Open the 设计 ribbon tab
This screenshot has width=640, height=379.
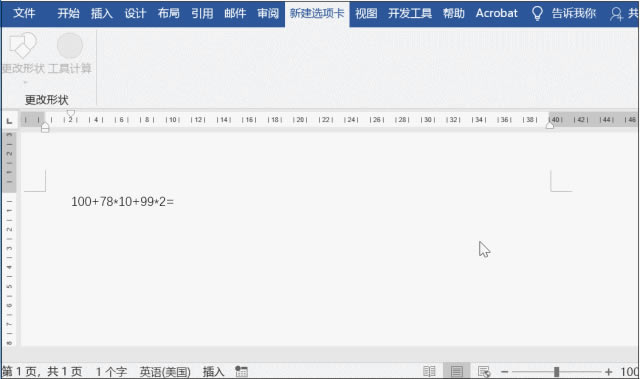135,13
